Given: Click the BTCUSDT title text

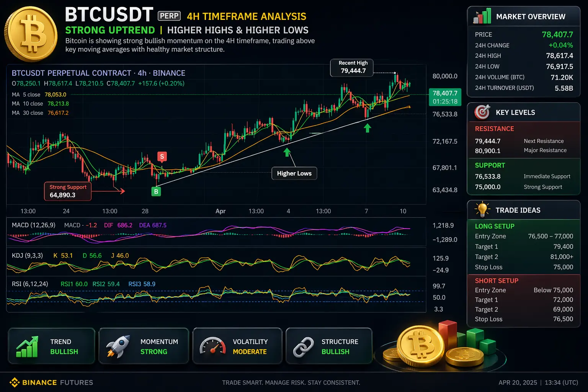Looking at the screenshot, I should pyautogui.click(x=109, y=15).
